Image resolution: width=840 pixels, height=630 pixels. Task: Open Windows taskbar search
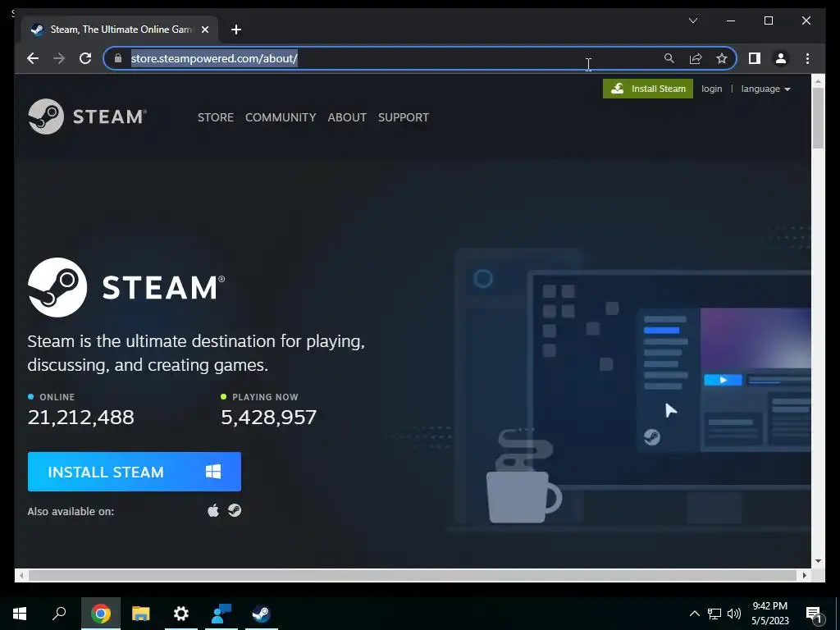point(59,614)
